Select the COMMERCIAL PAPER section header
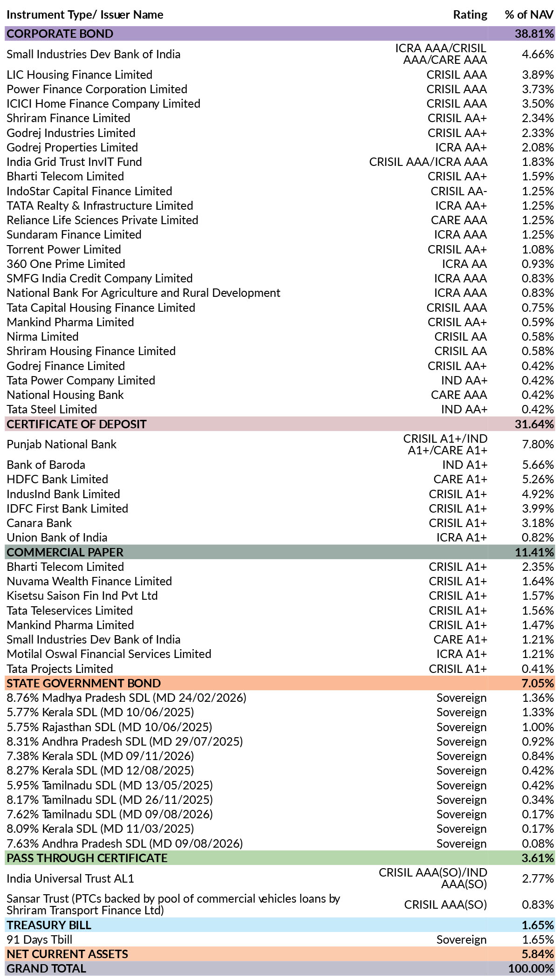Image resolution: width=560 pixels, height=980 pixels. pyautogui.click(x=280, y=552)
